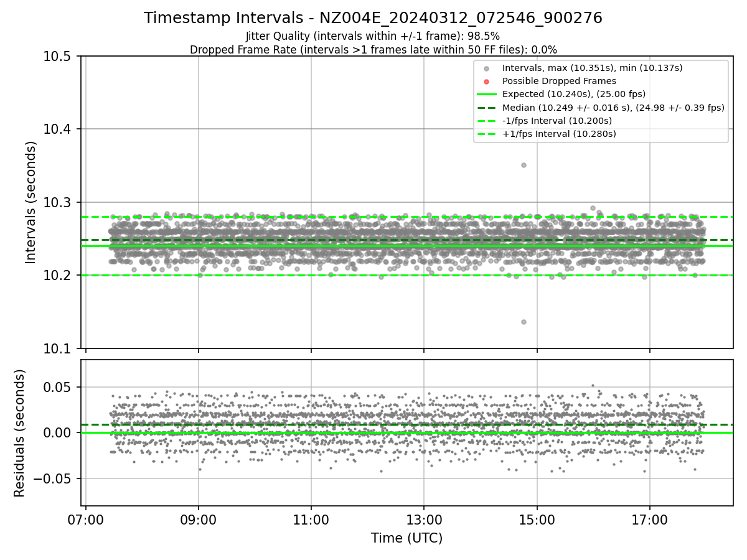The image size is (747, 560).
Task: Click the highest residual point just above 0.05
Action: pos(593,386)
